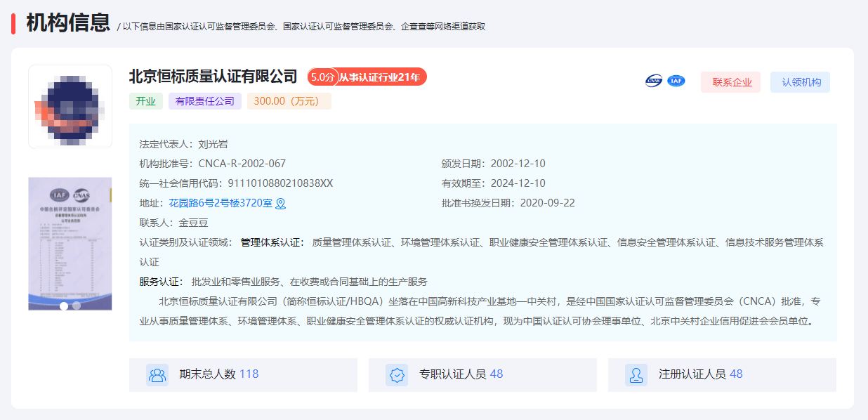
Task: Click contact person name 金豆豆
Action: pyautogui.click(x=194, y=223)
